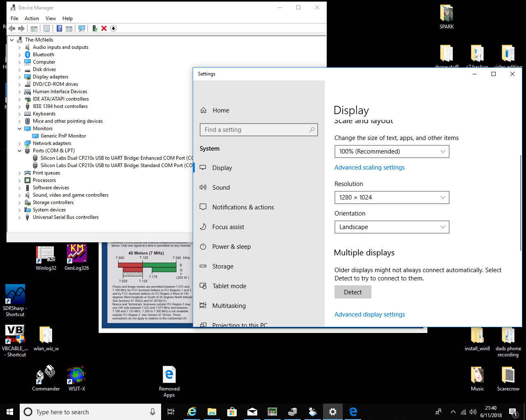
Task: Click the taskbar 'Type here to search' box
Action: click(90, 412)
